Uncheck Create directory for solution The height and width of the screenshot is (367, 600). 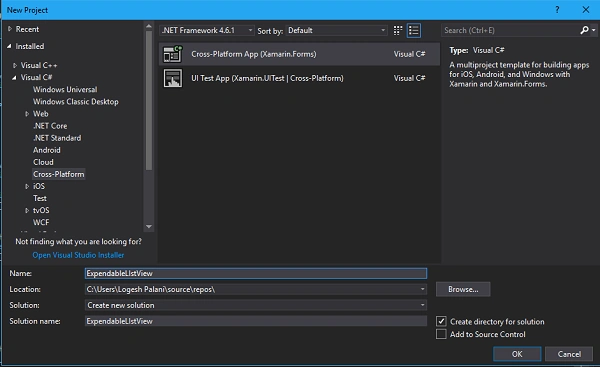(x=441, y=321)
